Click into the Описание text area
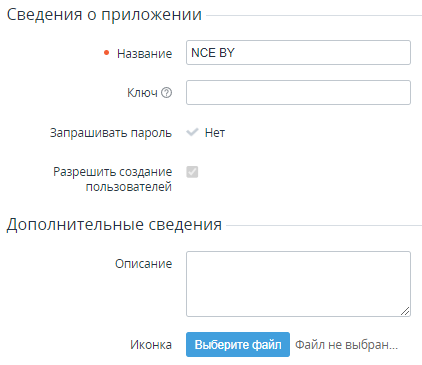 click(x=298, y=284)
